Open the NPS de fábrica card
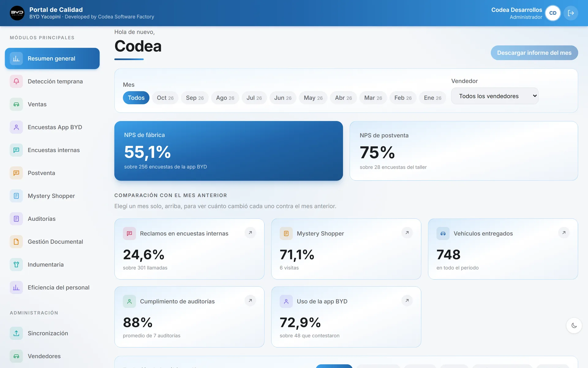 click(x=228, y=151)
